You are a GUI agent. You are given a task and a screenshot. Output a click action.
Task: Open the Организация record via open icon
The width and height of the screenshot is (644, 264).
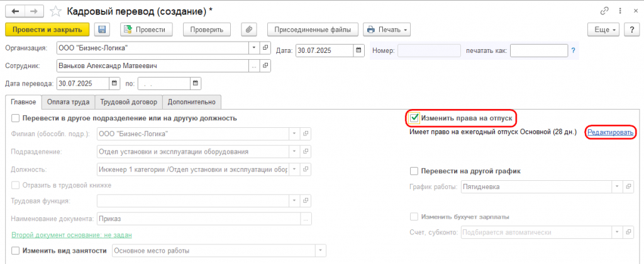coord(265,48)
